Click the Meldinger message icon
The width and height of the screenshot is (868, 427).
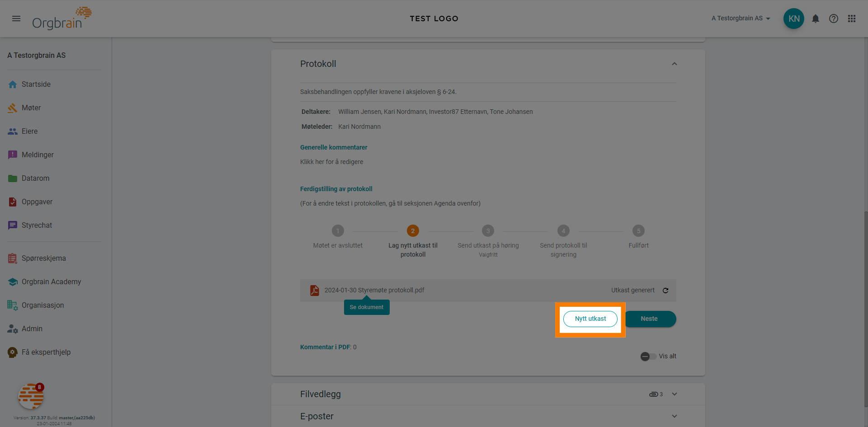click(13, 155)
